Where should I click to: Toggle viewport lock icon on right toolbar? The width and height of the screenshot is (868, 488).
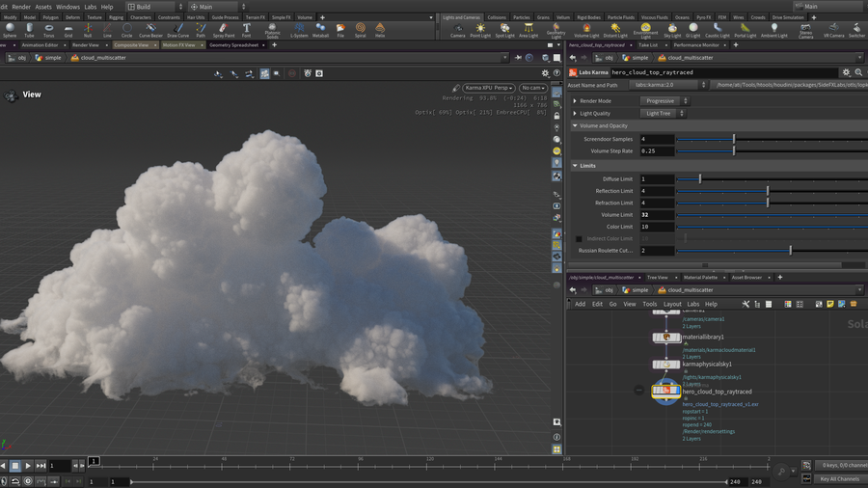[556, 116]
